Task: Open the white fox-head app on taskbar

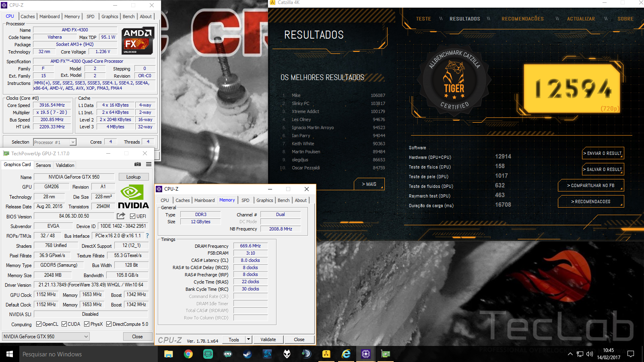Action: pyautogui.click(x=287, y=354)
